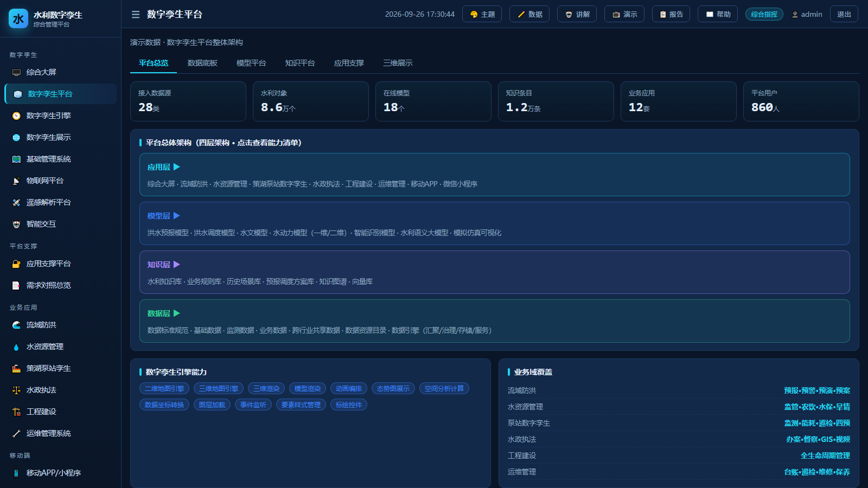Open the 主题 theme button
The width and height of the screenshot is (868, 488).
click(482, 14)
